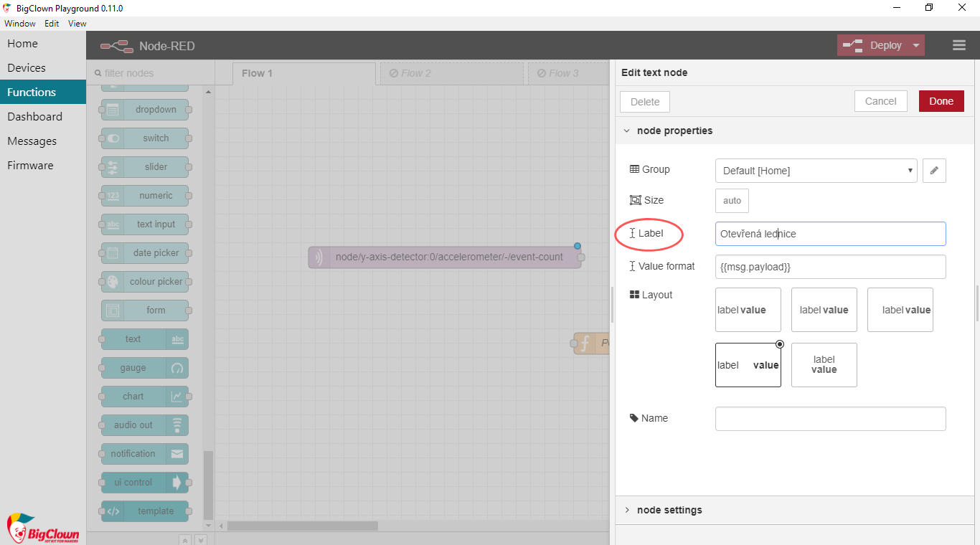The height and width of the screenshot is (545, 980).
Task: Select the gauge node in palette
Action: pos(145,368)
